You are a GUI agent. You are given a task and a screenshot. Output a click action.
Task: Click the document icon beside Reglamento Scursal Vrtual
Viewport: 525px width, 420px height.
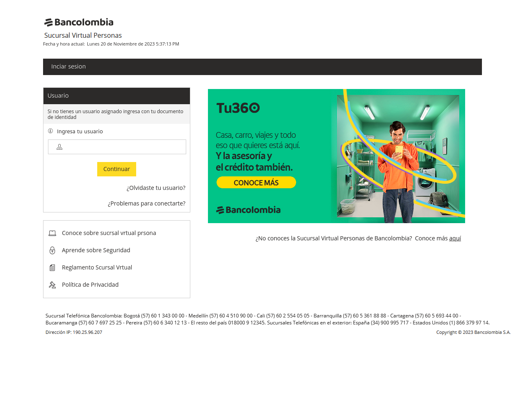52,267
